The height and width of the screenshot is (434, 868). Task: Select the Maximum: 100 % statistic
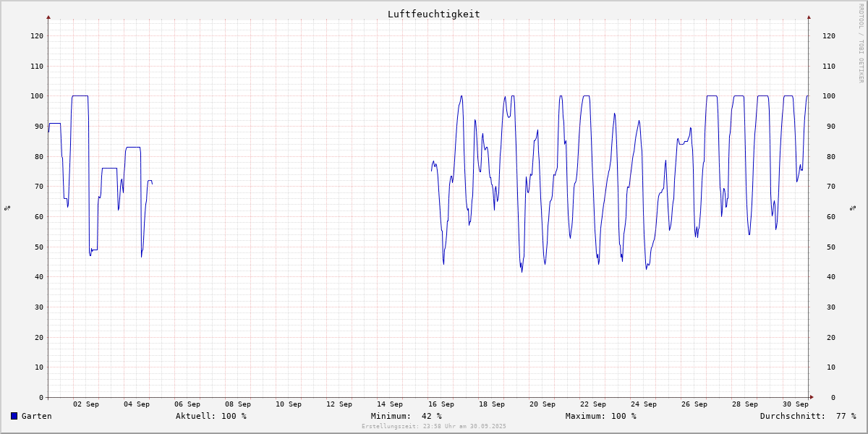click(x=600, y=416)
